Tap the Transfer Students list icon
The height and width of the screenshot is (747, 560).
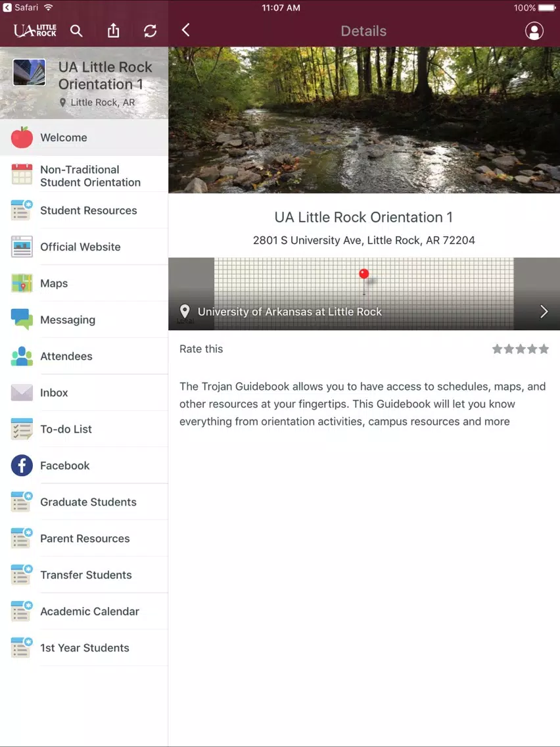pos(22,575)
